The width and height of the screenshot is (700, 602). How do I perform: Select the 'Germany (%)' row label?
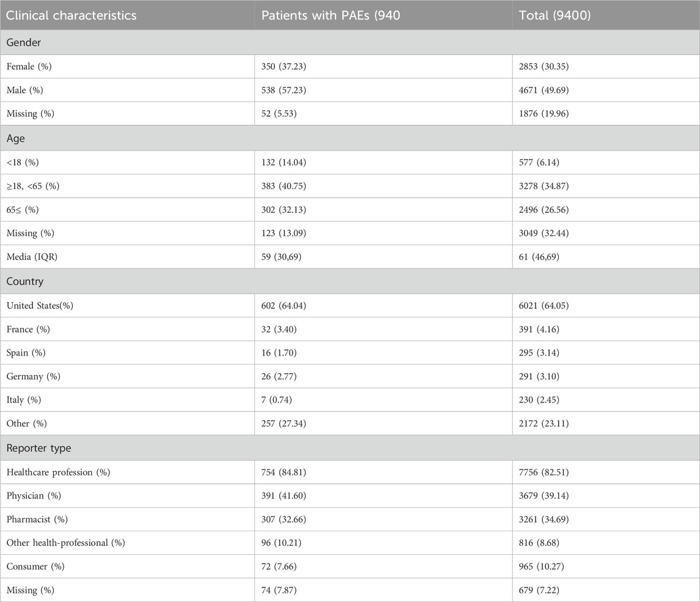pos(33,376)
